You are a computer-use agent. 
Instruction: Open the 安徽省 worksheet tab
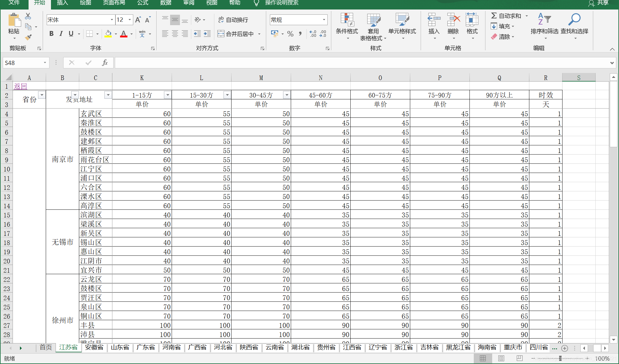coord(94,347)
